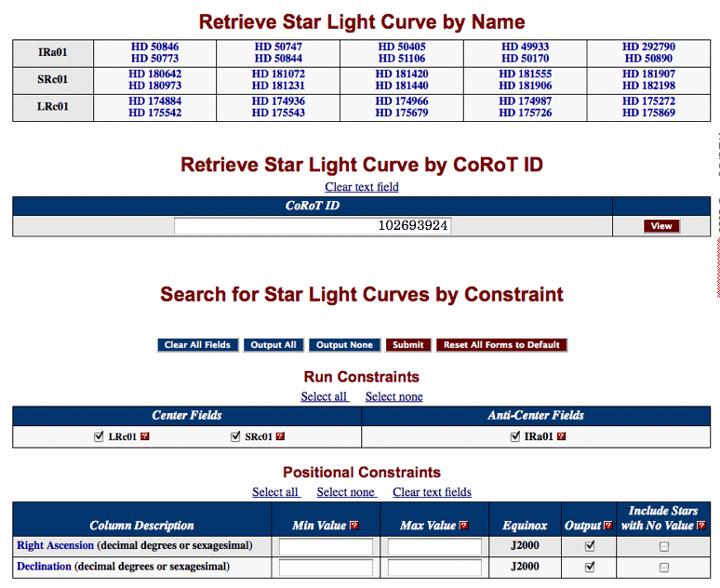The height and width of the screenshot is (588, 720).
Task: Click the help icon next to LRc01
Action: click(x=144, y=436)
